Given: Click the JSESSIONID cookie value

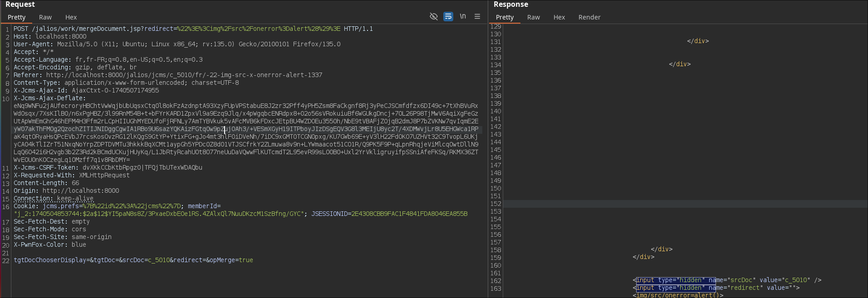Looking at the screenshot, I should [409, 214].
